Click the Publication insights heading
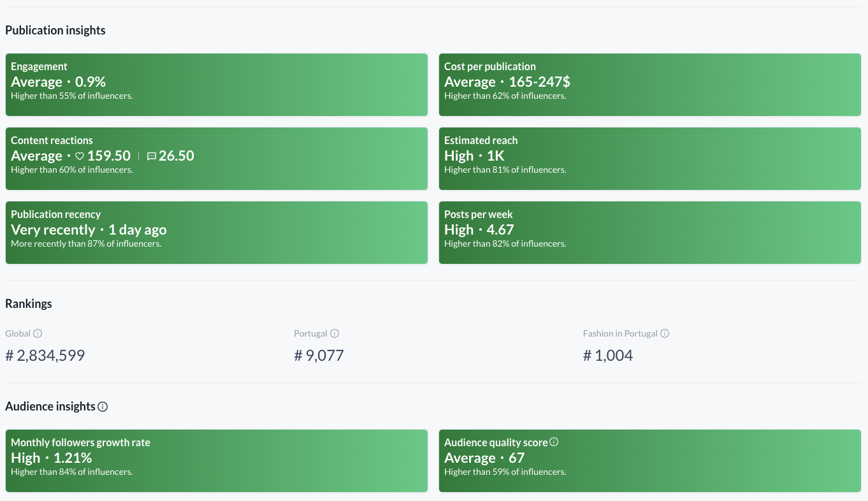The width and height of the screenshot is (868, 501). click(x=55, y=31)
